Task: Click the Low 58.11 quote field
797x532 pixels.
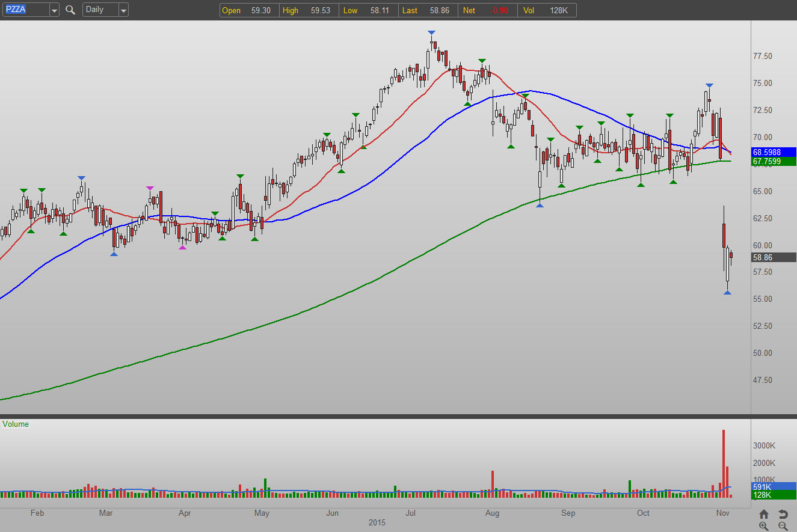Action: [x=368, y=10]
